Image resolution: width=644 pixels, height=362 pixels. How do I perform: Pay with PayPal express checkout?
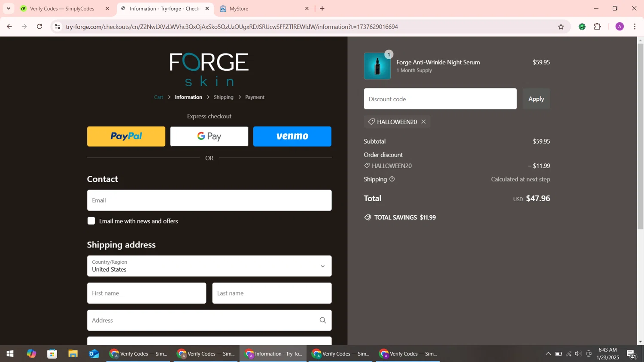tap(126, 136)
